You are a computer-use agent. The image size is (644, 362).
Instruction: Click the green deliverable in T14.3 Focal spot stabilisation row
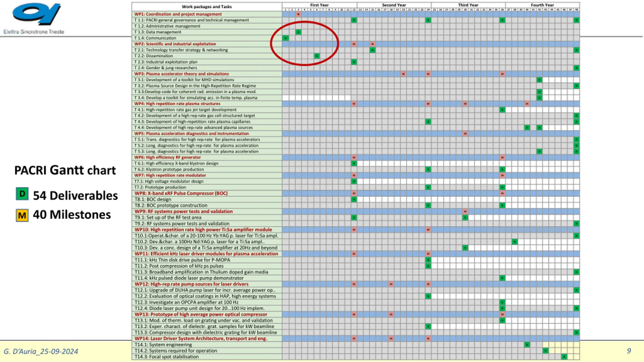click(564, 357)
